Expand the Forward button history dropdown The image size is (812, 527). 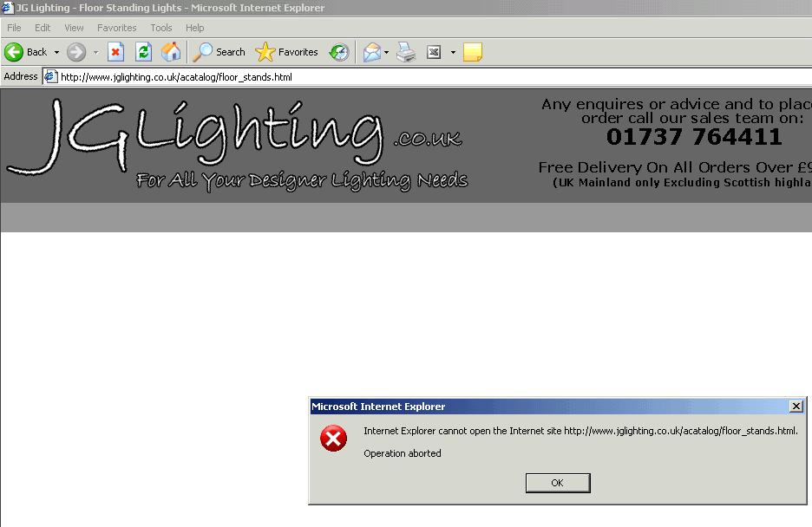point(95,52)
